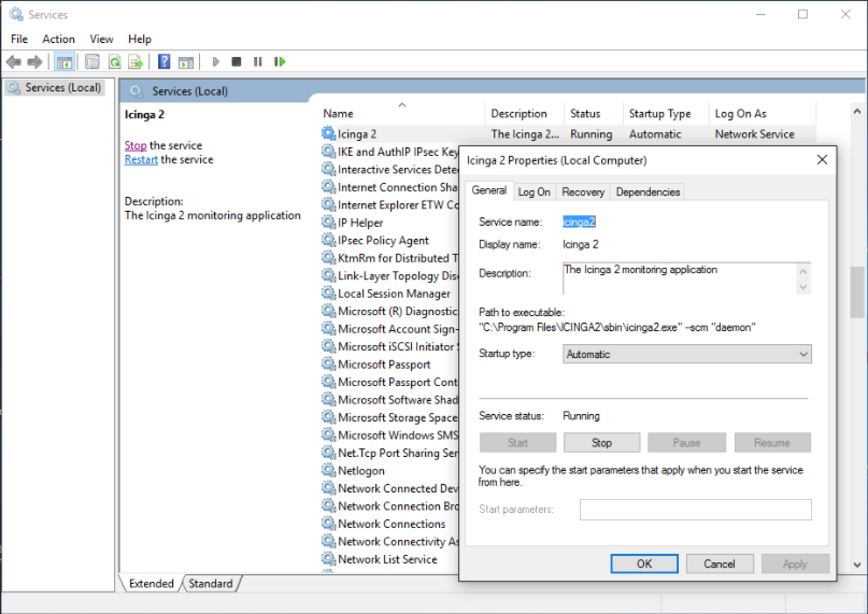
Task: Click the Pause Service toolbar icon
Action: click(258, 62)
